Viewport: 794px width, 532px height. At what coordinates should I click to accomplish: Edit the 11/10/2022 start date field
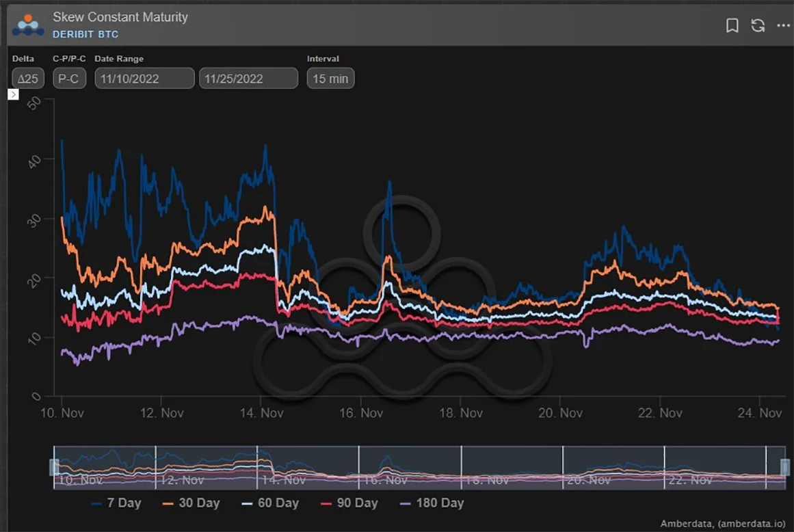click(x=144, y=79)
